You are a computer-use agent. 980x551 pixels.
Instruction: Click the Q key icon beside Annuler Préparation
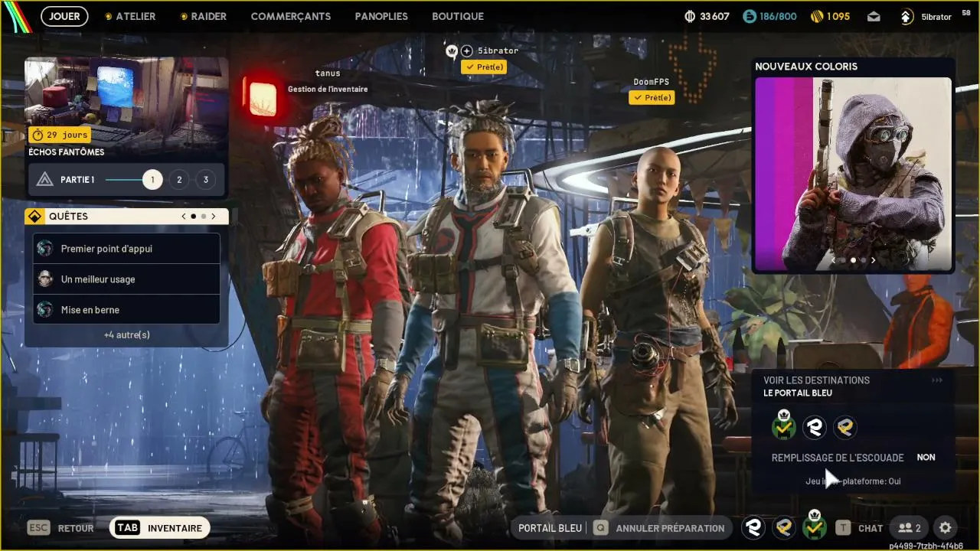601,528
